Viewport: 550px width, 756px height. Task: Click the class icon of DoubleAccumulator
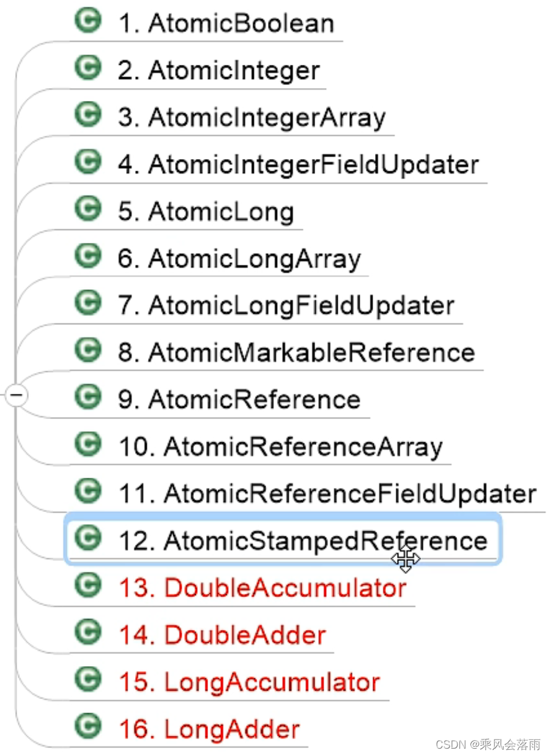click(x=87, y=586)
